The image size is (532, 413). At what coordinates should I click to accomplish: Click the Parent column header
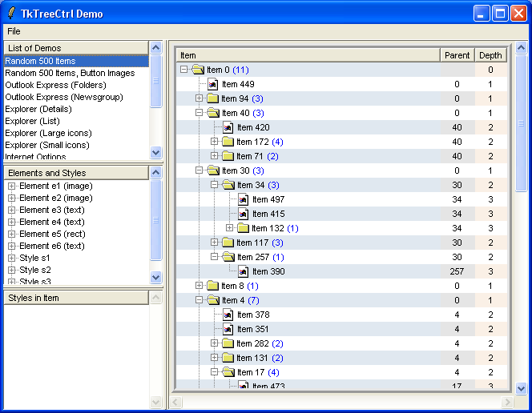click(457, 55)
